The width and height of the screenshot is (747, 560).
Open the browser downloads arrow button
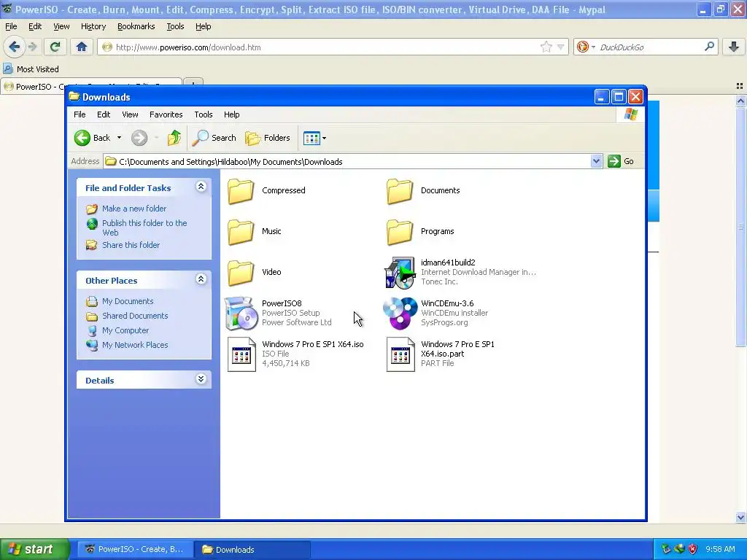tap(734, 47)
